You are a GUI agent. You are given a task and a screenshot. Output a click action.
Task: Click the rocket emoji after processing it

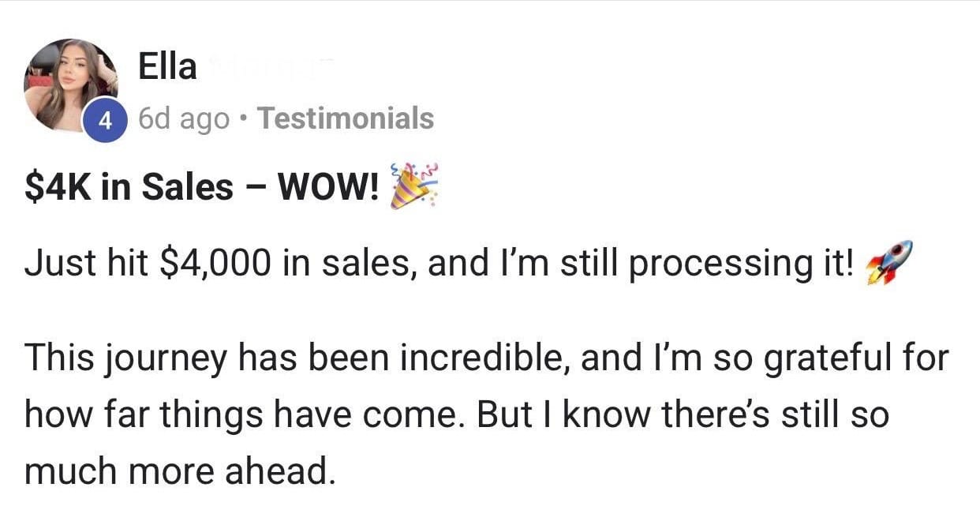pos(888,262)
